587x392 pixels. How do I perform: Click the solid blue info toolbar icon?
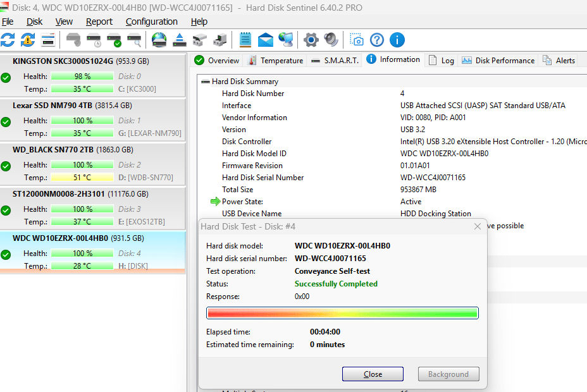tap(397, 40)
